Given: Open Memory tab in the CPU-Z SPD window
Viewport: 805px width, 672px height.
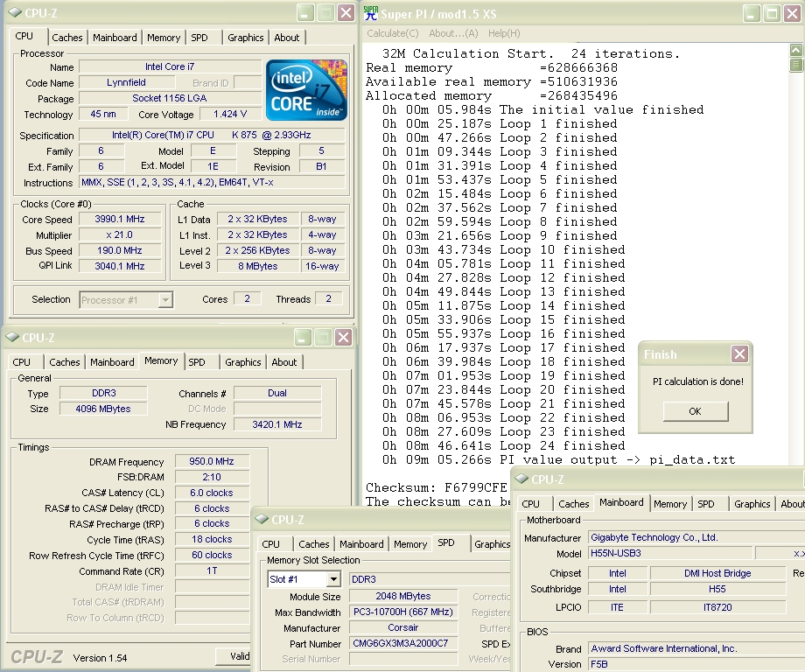Looking at the screenshot, I should pos(410,544).
